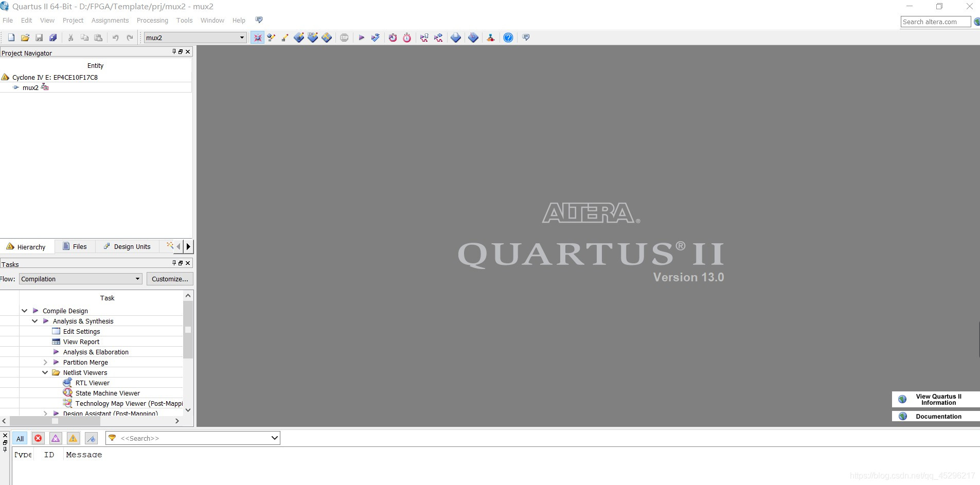Float the Project Navigator panel
The height and width of the screenshot is (485, 980).
(x=181, y=51)
